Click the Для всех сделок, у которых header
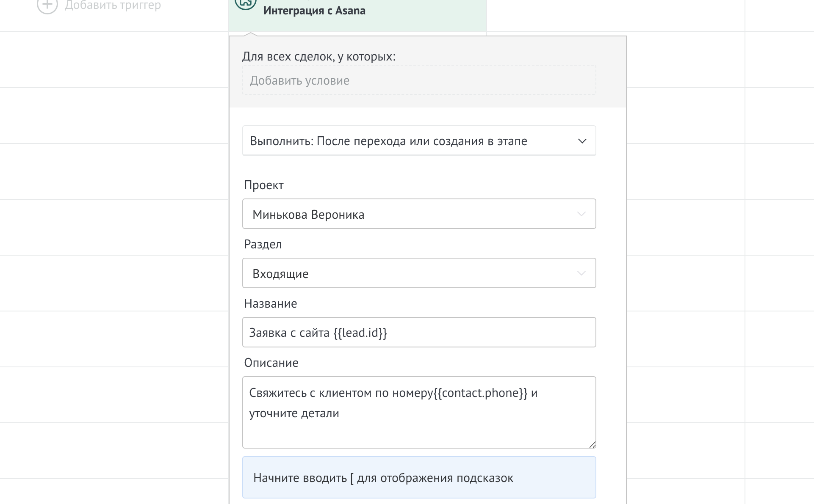 coord(319,55)
